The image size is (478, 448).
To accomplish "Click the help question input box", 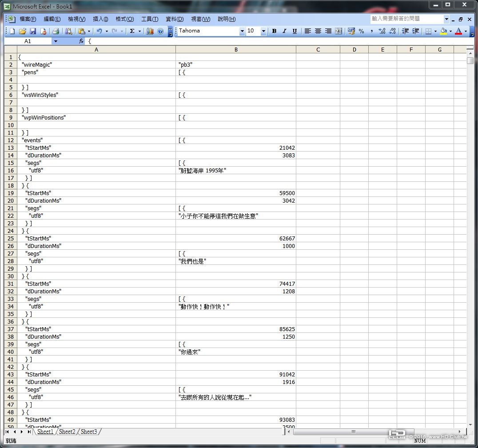I will coord(406,19).
